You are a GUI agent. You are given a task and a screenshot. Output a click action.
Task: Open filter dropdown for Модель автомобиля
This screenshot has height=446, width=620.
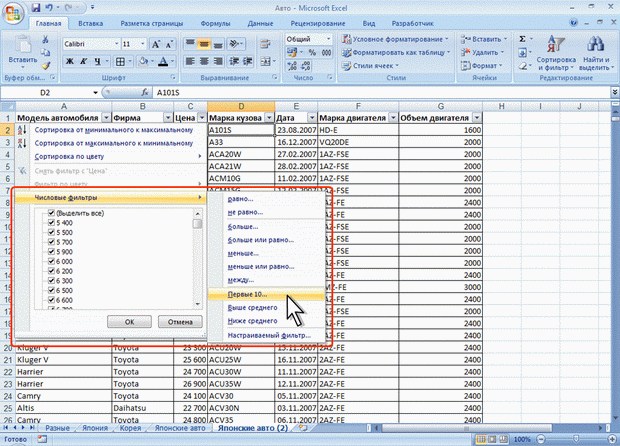click(x=106, y=118)
